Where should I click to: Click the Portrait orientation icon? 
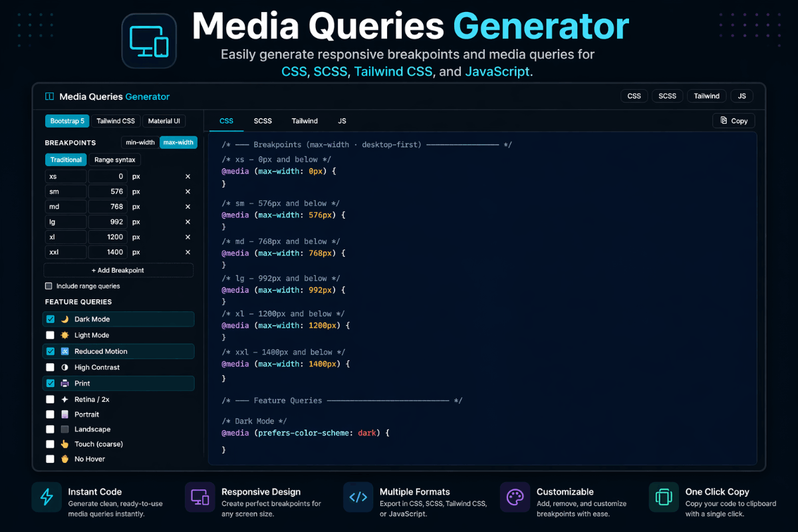click(65, 414)
